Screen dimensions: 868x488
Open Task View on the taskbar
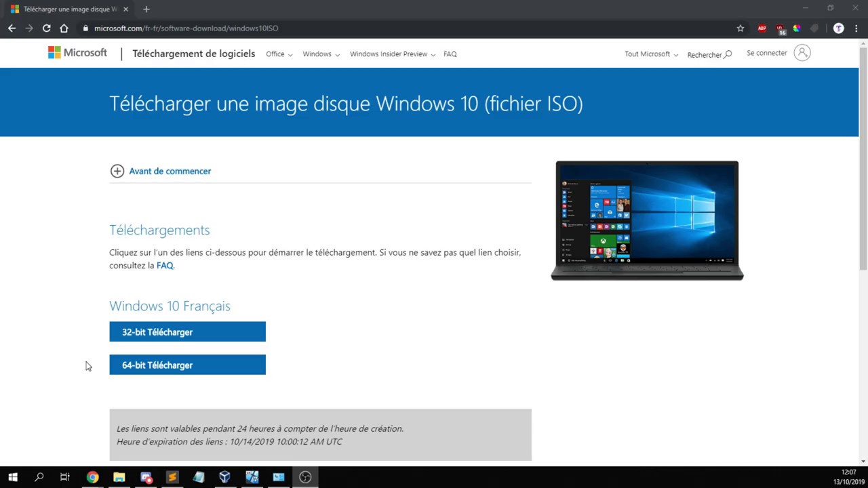pos(65,477)
